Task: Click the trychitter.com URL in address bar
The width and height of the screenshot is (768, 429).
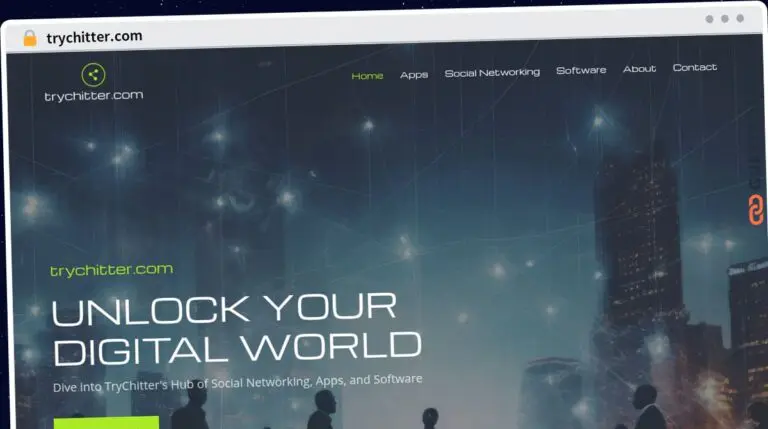Action: tap(95, 37)
